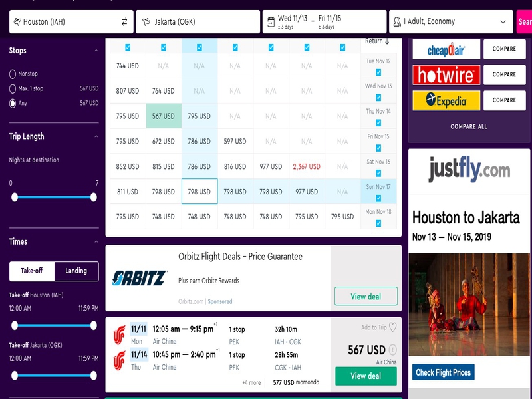This screenshot has width=532, height=399.
Task: Click COMPARE next to Expedia
Action: [505, 100]
